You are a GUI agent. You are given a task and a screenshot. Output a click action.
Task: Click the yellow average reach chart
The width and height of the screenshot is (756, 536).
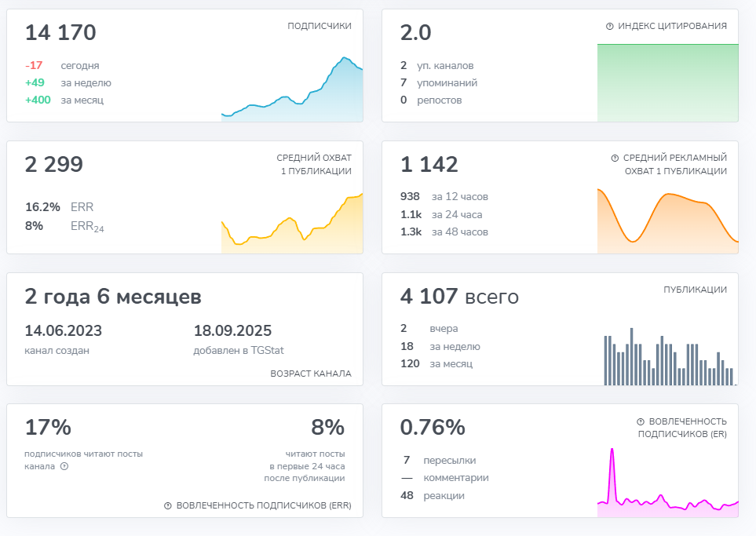(x=292, y=224)
